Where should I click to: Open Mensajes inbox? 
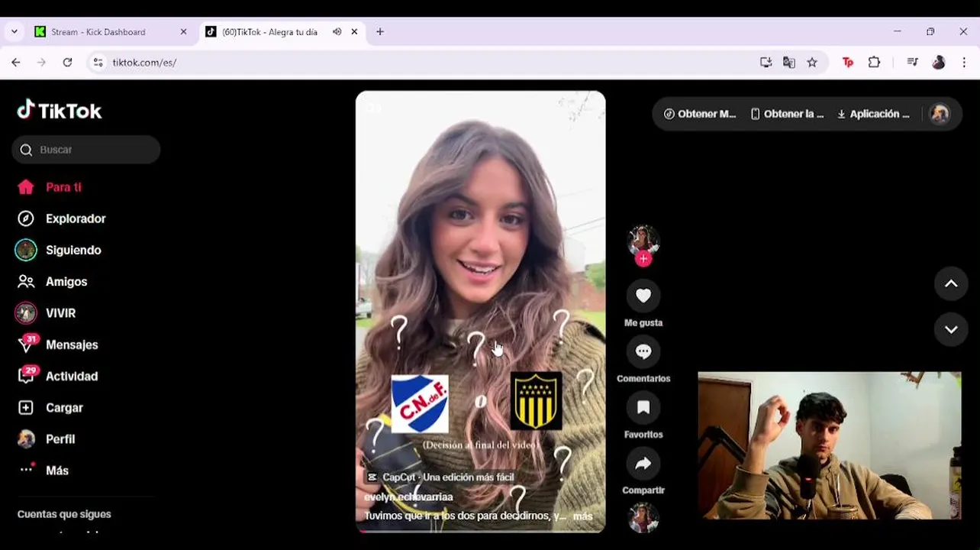point(58,345)
